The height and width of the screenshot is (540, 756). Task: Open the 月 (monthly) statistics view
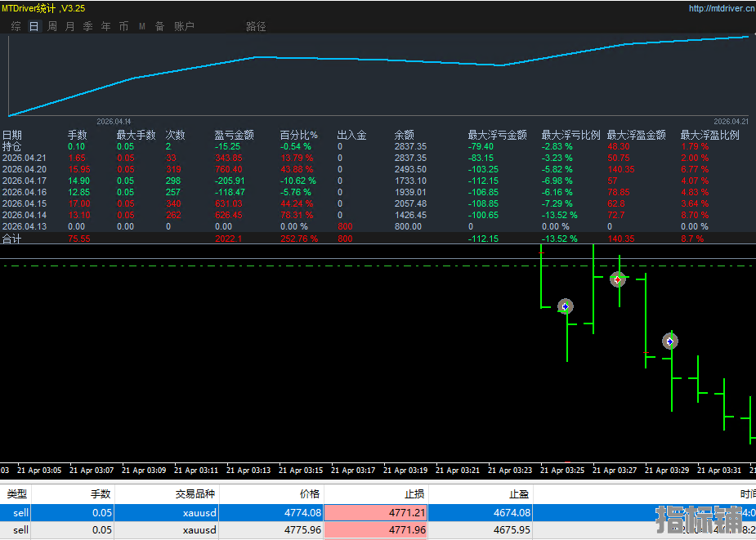pos(69,26)
